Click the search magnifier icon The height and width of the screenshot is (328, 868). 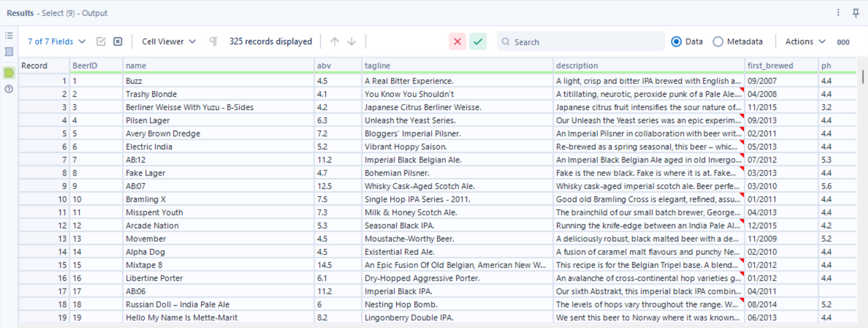tap(506, 42)
